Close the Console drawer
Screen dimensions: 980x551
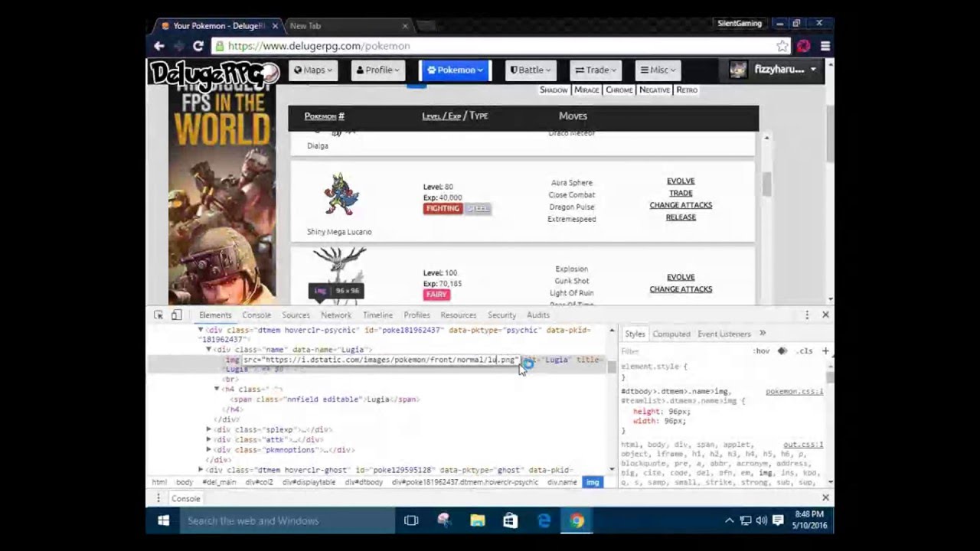point(825,497)
